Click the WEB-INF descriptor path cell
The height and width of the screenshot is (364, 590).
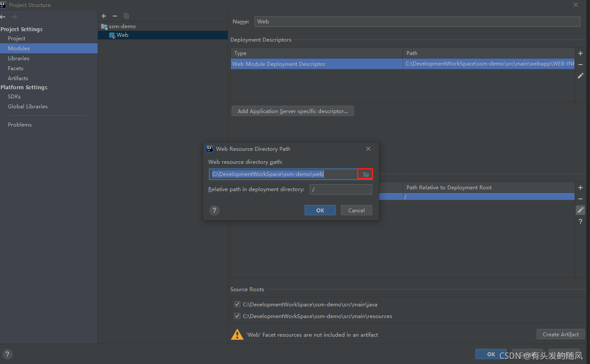pyautogui.click(x=488, y=64)
